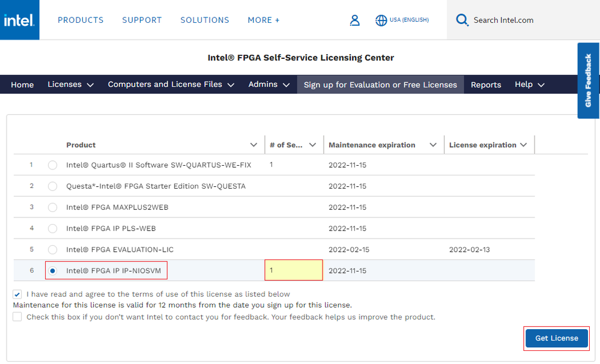Select the Questa Starter Edition radio button

click(53, 186)
